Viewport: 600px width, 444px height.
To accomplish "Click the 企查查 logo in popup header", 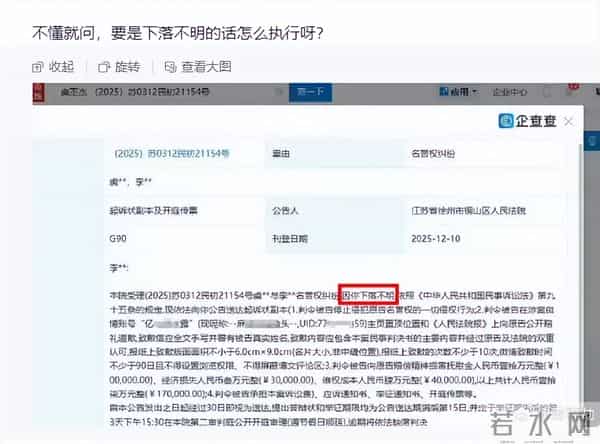I will coord(527,121).
